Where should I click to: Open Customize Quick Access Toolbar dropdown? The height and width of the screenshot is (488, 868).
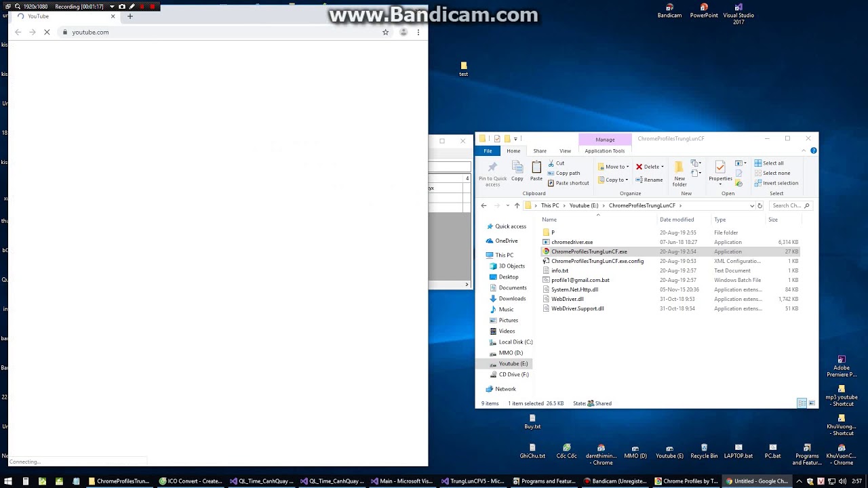[x=515, y=139]
